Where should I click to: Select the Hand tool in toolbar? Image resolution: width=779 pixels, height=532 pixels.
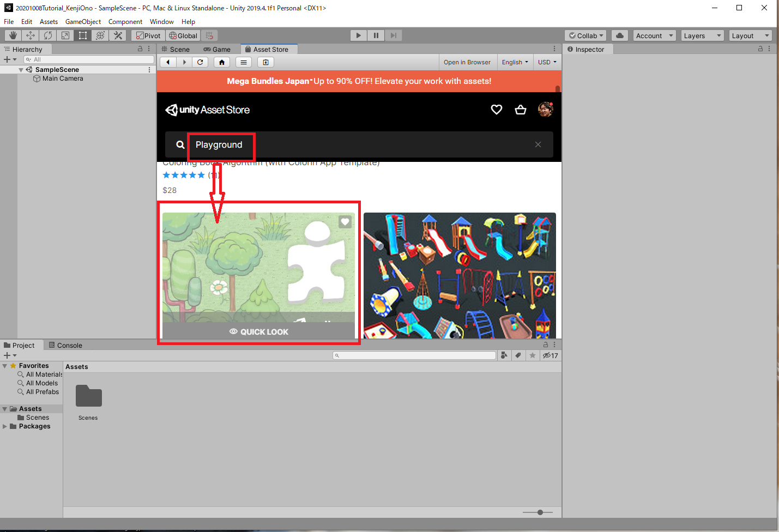(13, 35)
